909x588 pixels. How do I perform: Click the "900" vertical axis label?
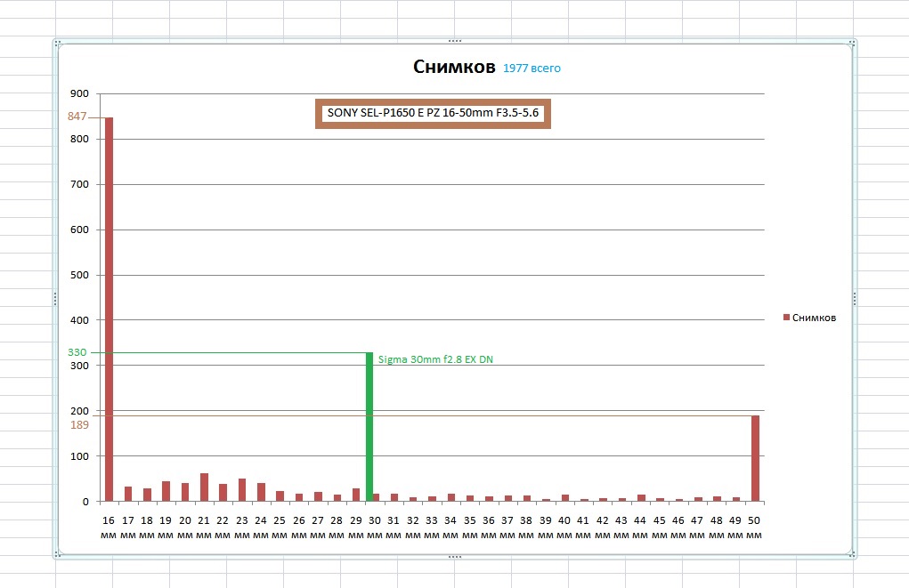tap(79, 93)
